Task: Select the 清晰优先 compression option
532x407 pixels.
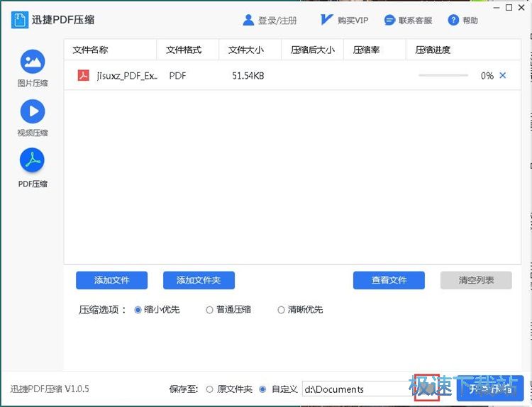Action: [281, 310]
